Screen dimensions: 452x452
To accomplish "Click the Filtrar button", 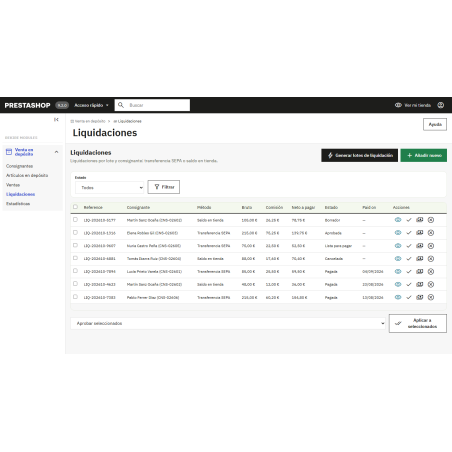I will 164,187.
